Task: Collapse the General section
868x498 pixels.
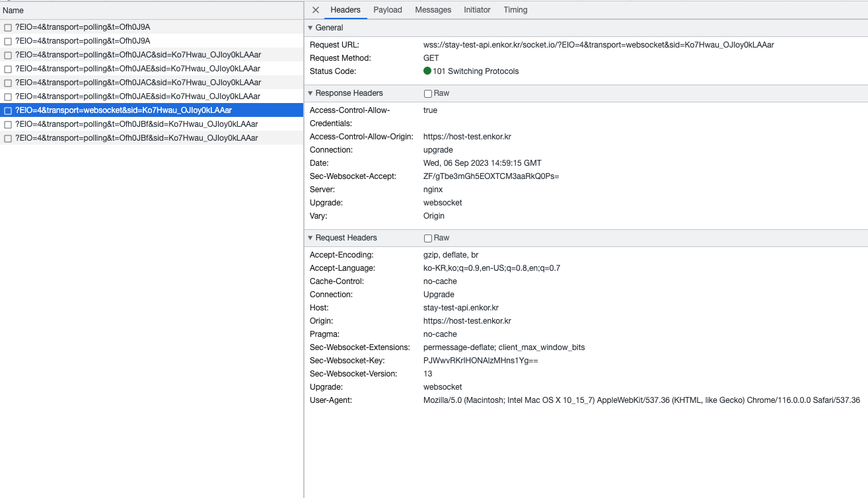Action: click(310, 28)
